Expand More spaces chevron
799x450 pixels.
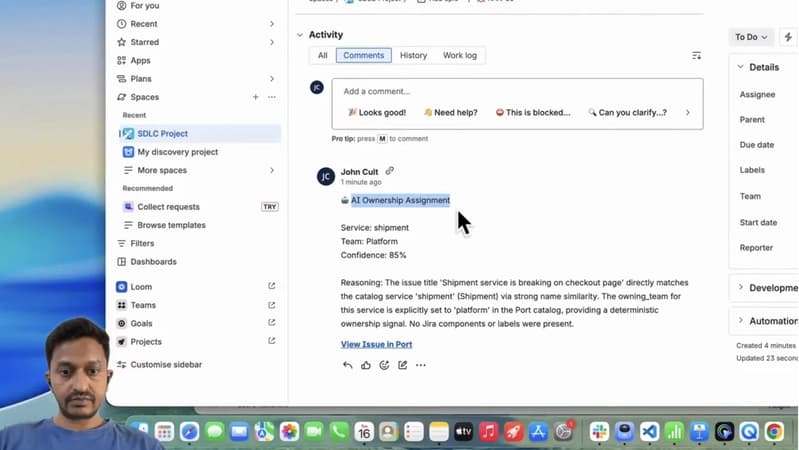click(272, 170)
